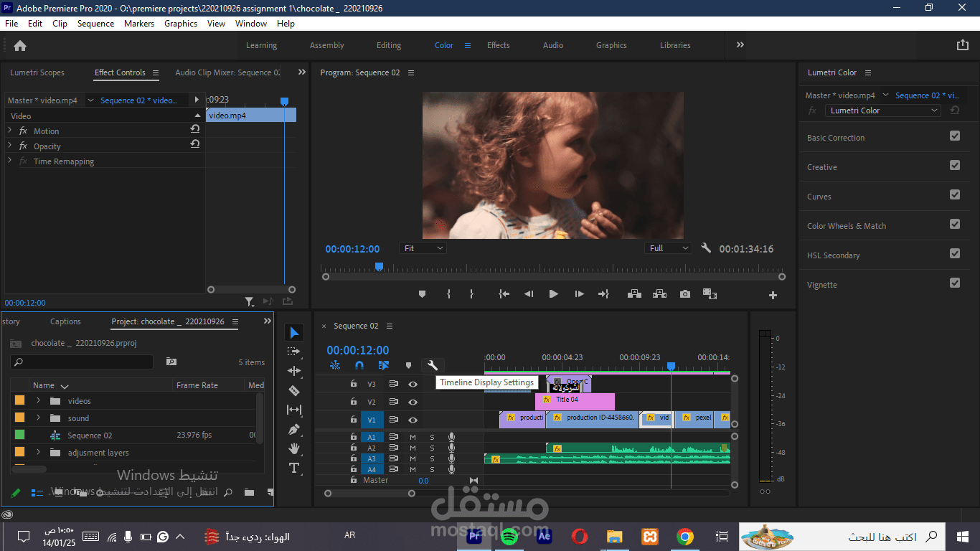
Task: Expand the videos bin folder
Action: [x=38, y=400]
